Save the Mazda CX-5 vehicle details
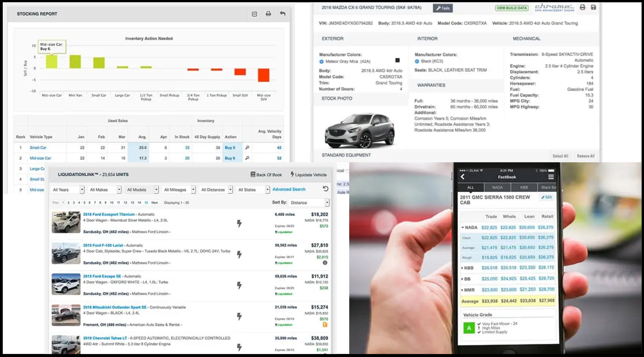 (593, 7)
